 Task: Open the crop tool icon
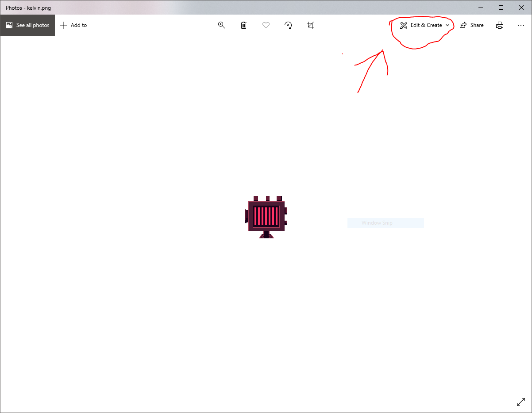310,25
